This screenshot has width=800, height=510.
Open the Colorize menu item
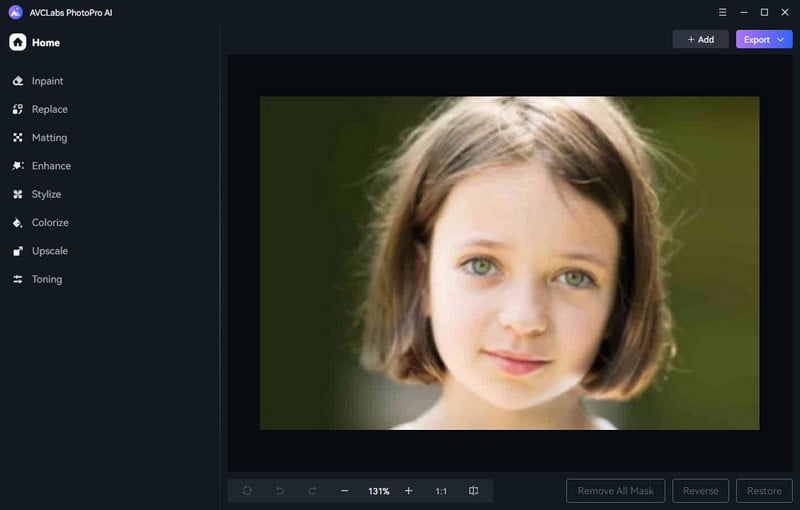pyautogui.click(x=50, y=222)
